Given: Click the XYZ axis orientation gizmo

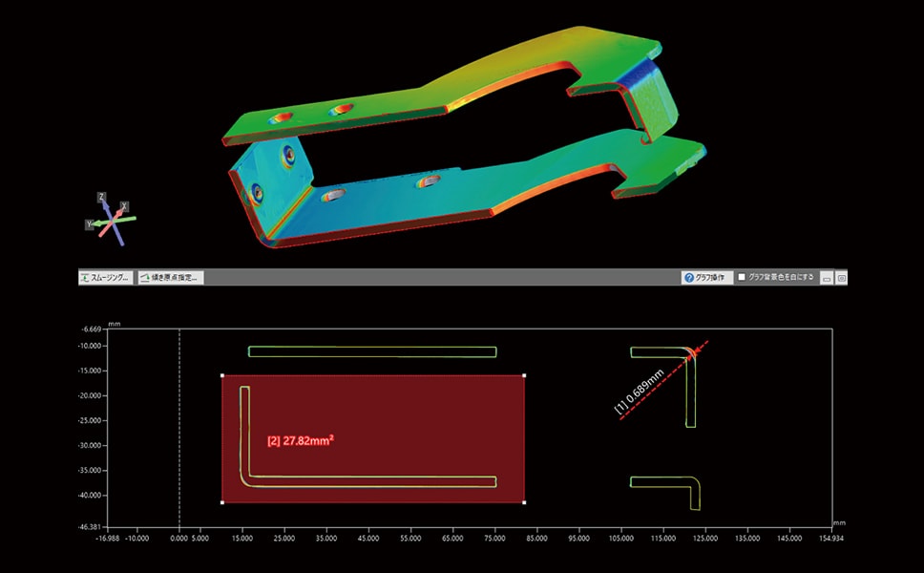Looking at the screenshot, I should [112, 218].
